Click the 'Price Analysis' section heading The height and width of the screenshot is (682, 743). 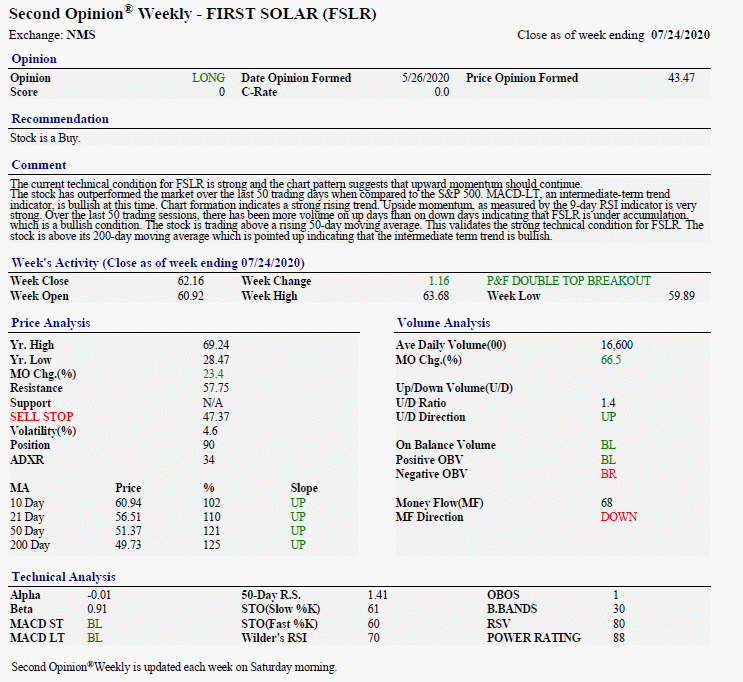pos(51,323)
